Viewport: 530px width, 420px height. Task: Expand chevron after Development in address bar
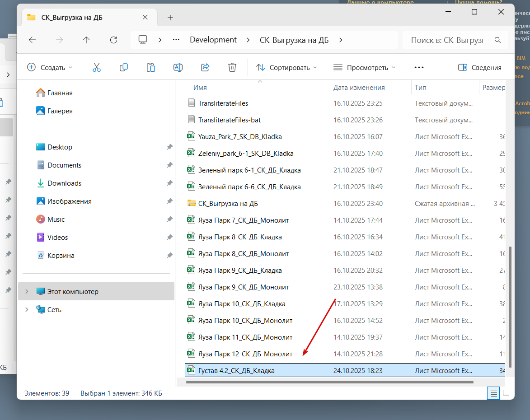pyautogui.click(x=248, y=40)
